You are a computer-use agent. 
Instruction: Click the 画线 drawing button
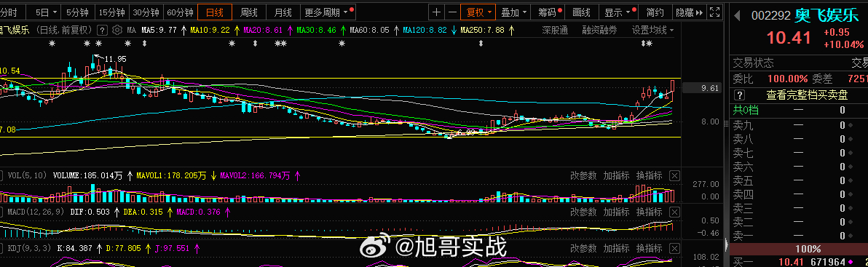coord(581,12)
